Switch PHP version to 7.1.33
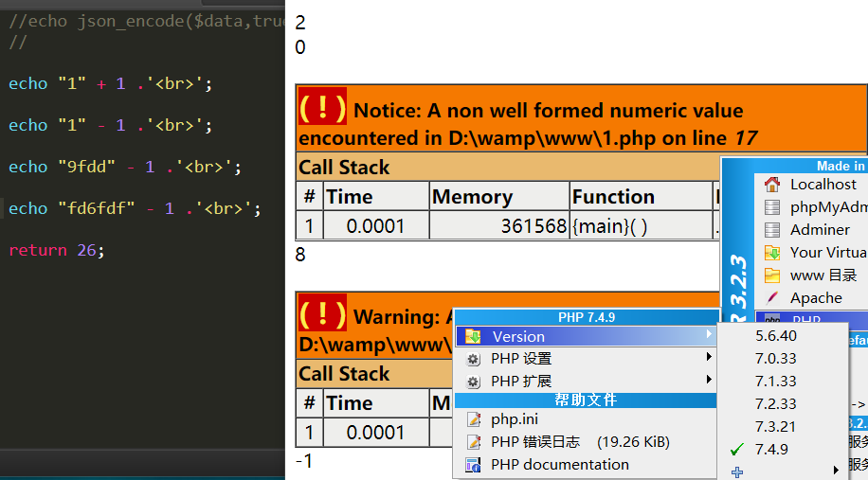 (x=775, y=381)
